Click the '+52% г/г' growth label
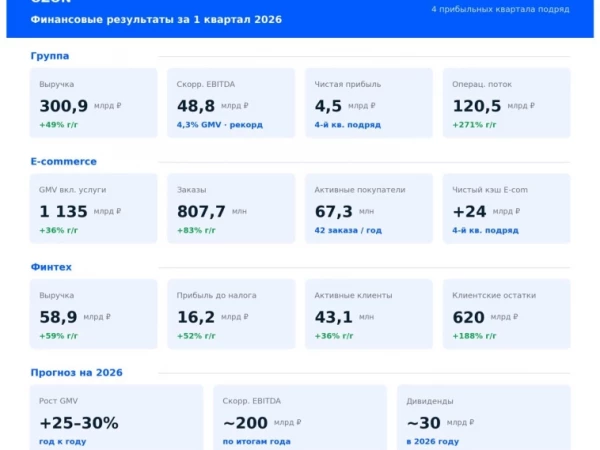This screenshot has height=450, width=600. (x=196, y=336)
